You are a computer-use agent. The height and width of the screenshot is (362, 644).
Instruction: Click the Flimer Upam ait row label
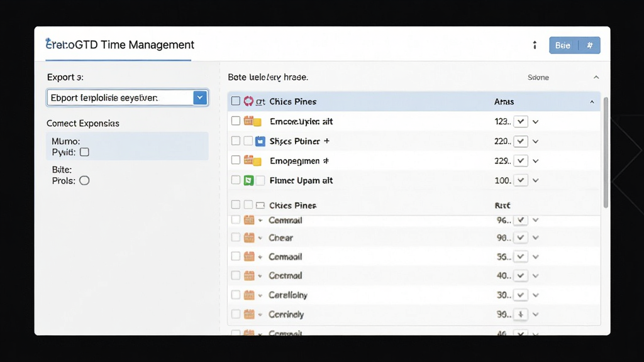[x=301, y=180]
